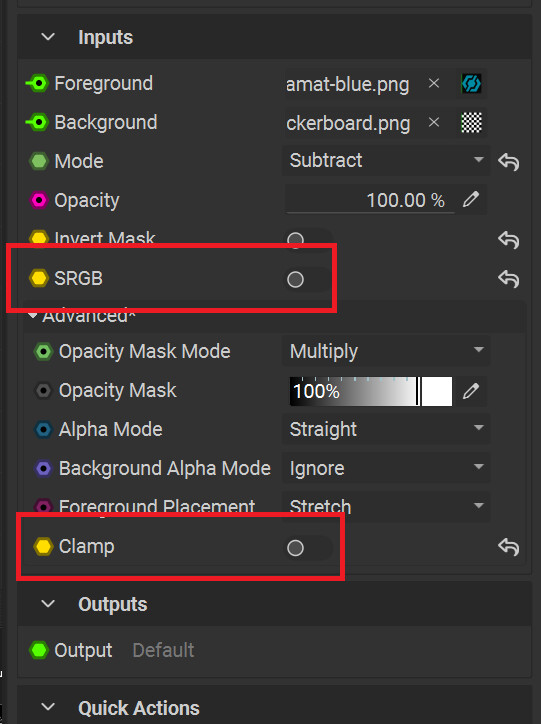This screenshot has width=541, height=724.
Task: Click the green Output pin icon
Action: (39, 650)
